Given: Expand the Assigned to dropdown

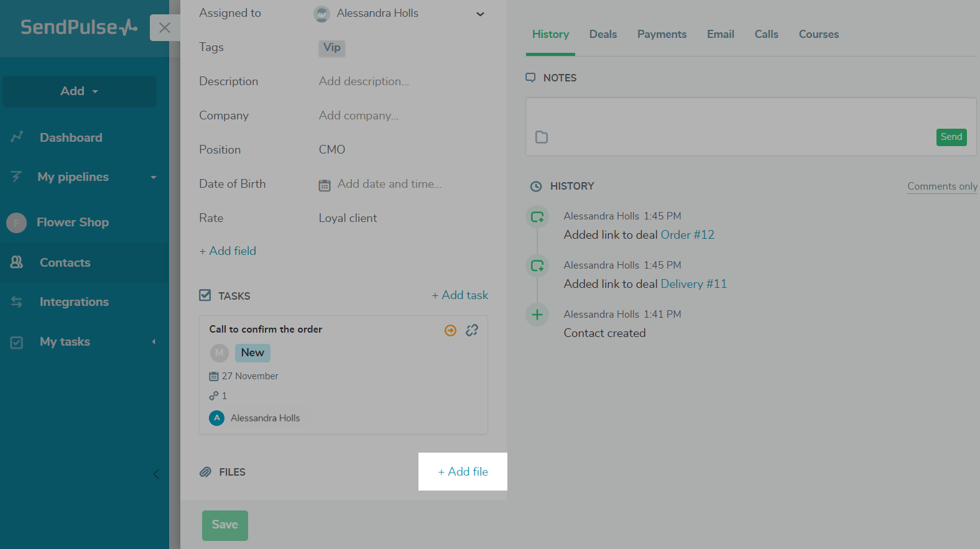Looking at the screenshot, I should click(x=480, y=14).
